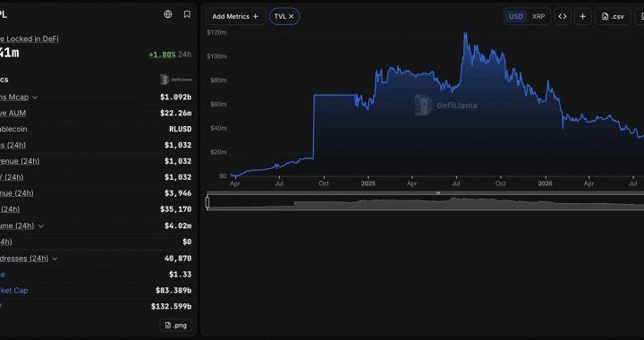Click the $22.26m AUM value
This screenshot has height=340, width=644.
click(176, 113)
